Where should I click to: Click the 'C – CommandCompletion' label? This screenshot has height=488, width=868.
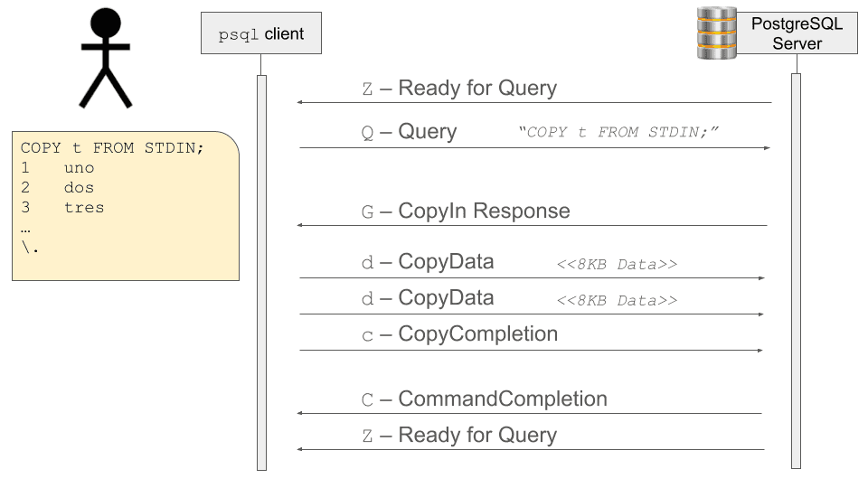click(485, 399)
